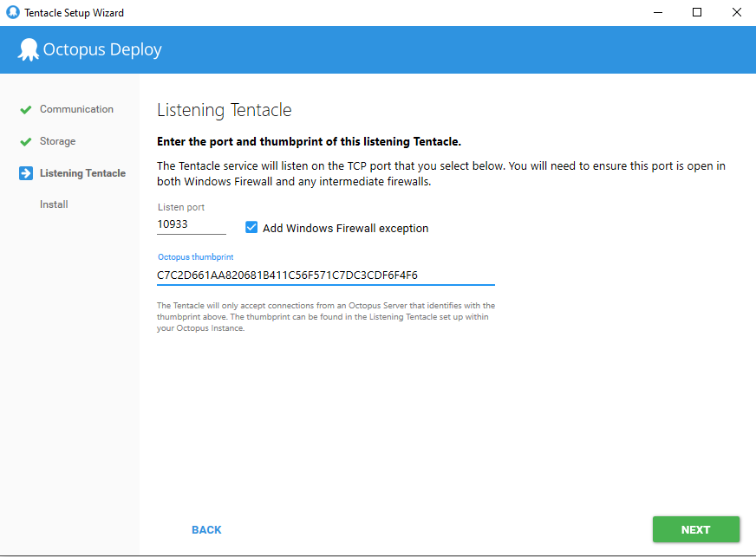Minimize the Tentacle Setup Wizard window

[x=657, y=13]
